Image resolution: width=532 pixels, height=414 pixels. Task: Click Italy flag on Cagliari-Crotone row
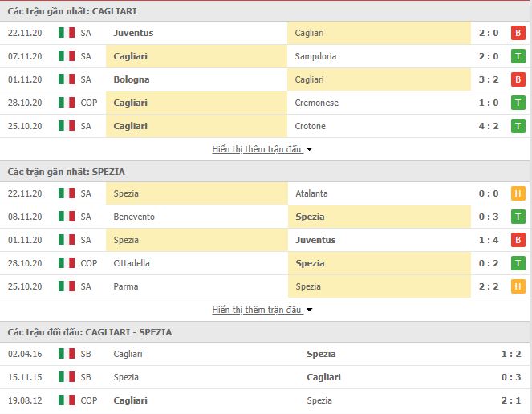(67, 126)
